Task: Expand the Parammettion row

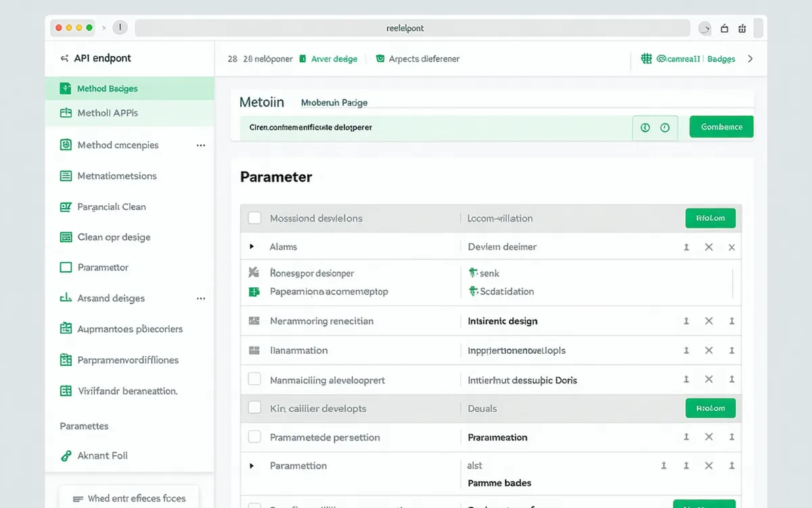Action: pos(252,466)
